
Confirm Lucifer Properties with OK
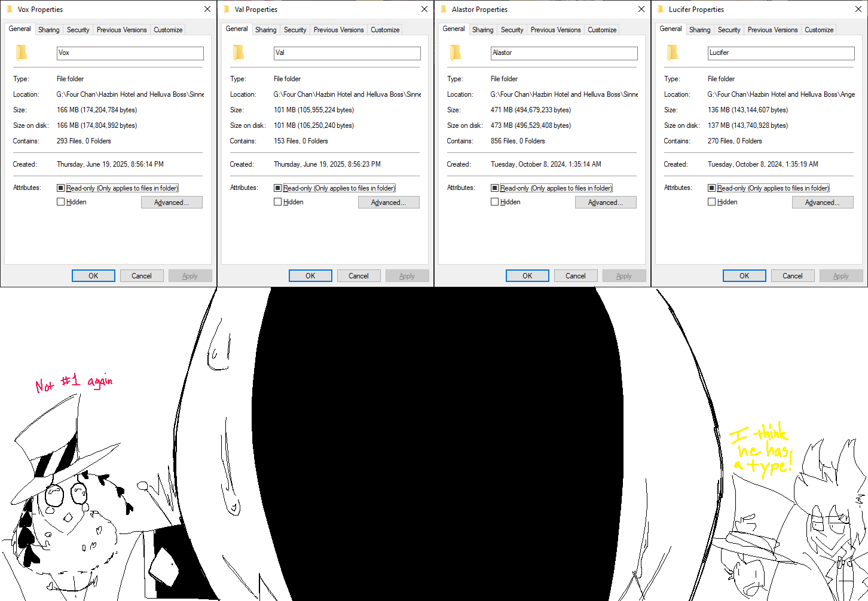pyautogui.click(x=744, y=276)
